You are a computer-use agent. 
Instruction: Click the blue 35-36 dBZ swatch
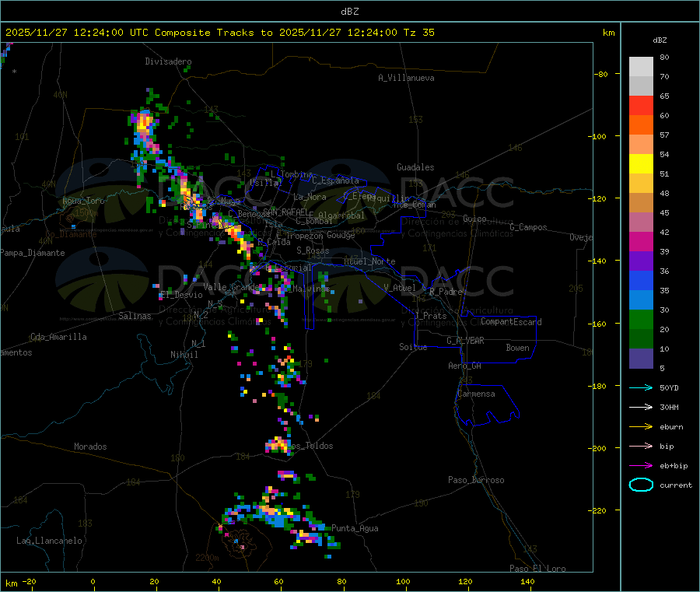[641, 280]
